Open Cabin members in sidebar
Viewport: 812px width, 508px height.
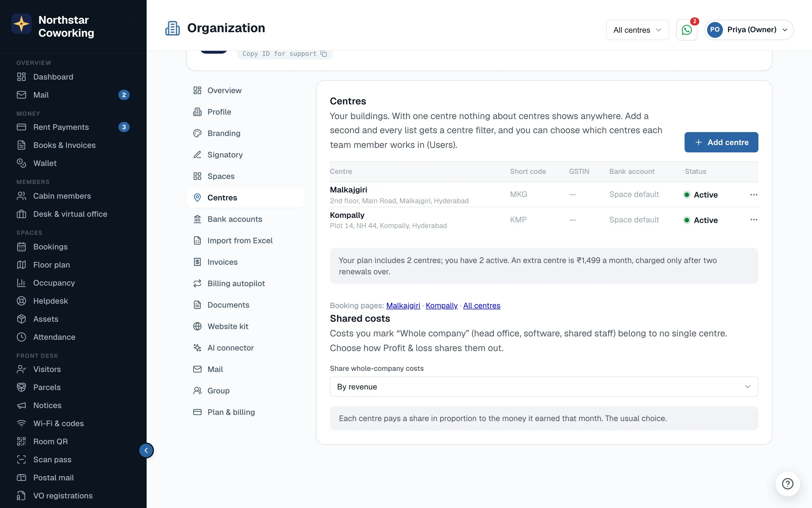point(73,196)
